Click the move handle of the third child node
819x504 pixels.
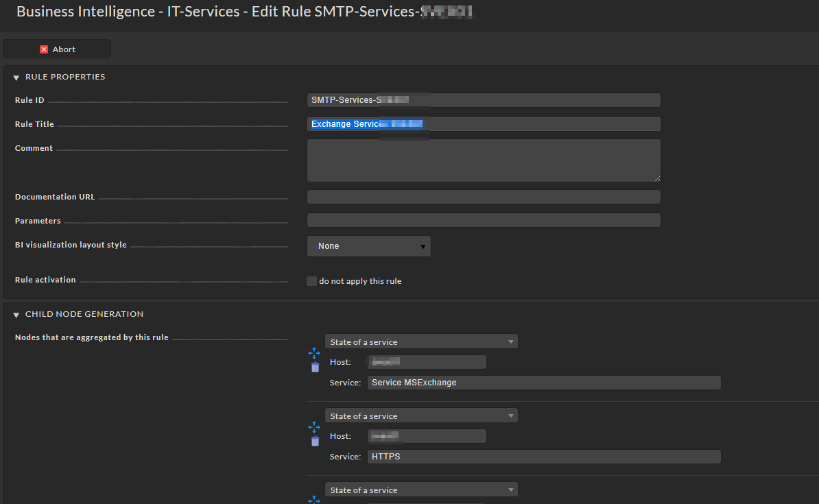click(x=314, y=500)
